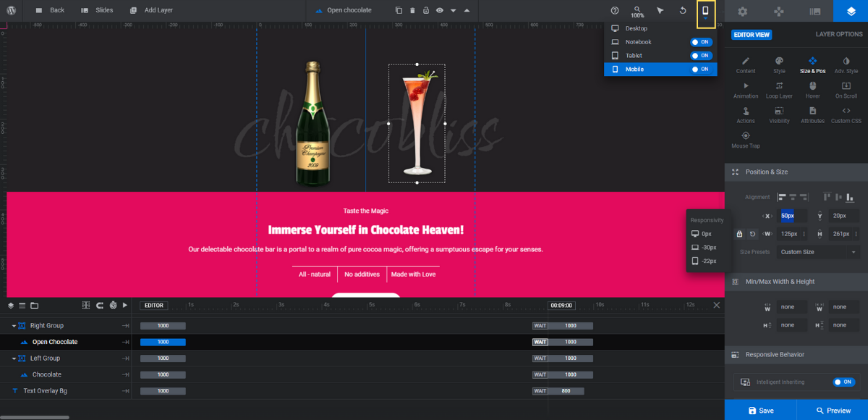Collapse the Left Group in the timeline
868x420 pixels.
coord(14,358)
